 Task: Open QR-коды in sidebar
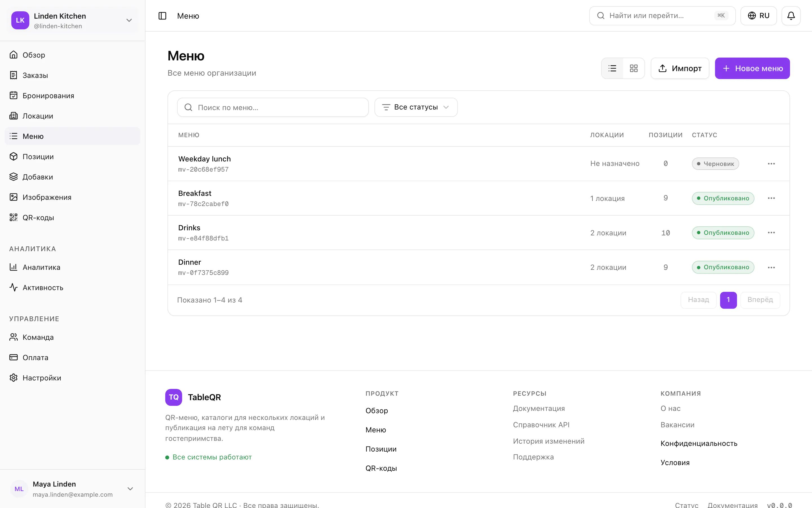click(72, 217)
